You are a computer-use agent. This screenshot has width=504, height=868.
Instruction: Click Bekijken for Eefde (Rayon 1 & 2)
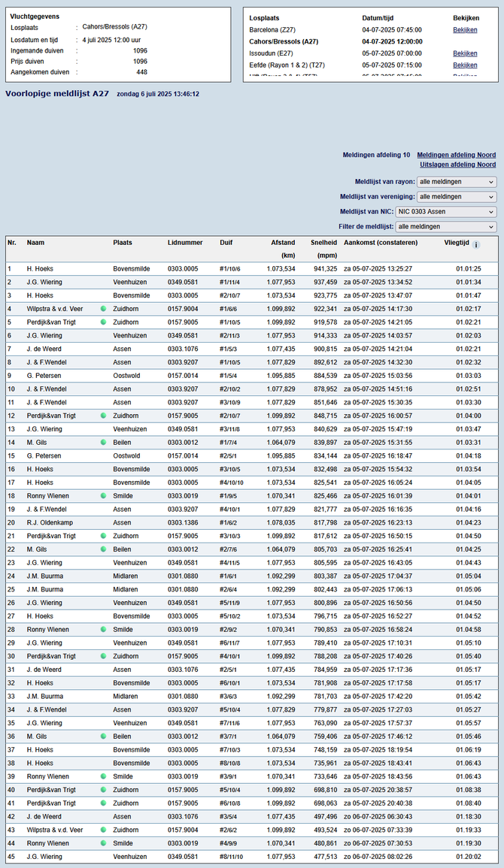(465, 65)
